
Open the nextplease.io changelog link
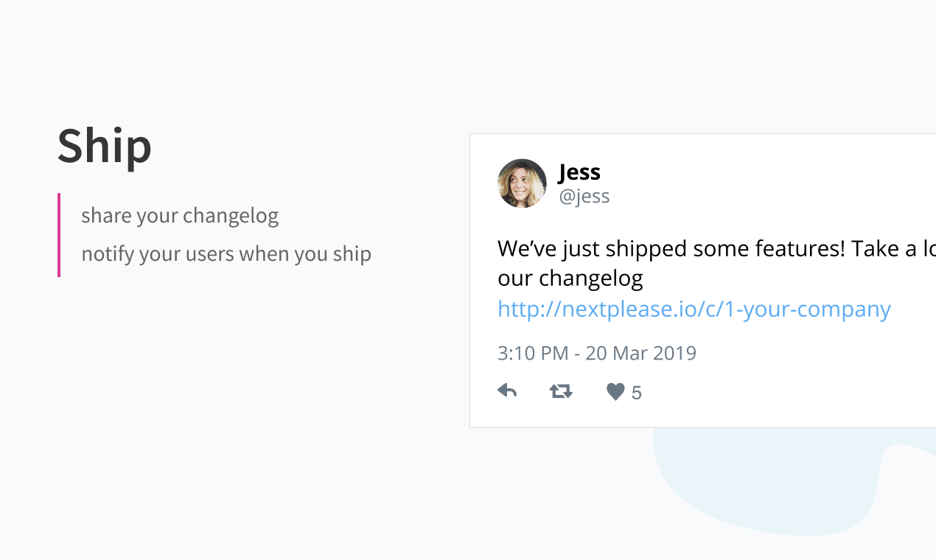pyautogui.click(x=694, y=309)
